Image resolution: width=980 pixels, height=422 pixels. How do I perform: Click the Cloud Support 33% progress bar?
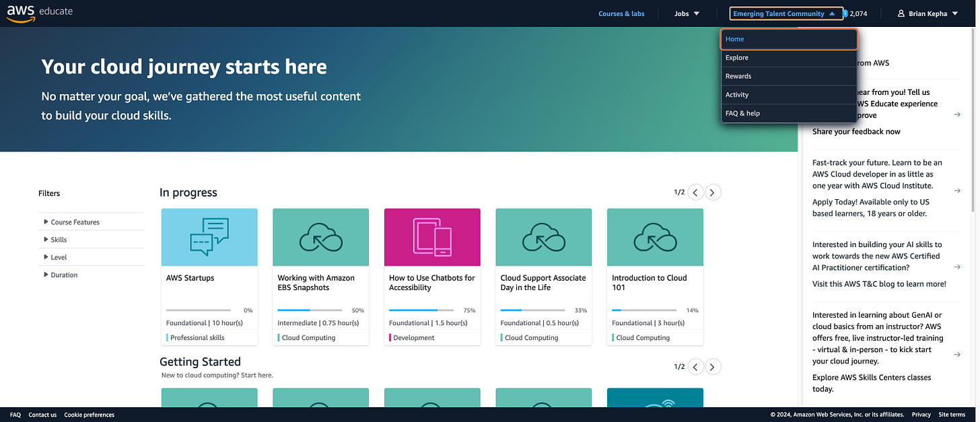[533, 310]
